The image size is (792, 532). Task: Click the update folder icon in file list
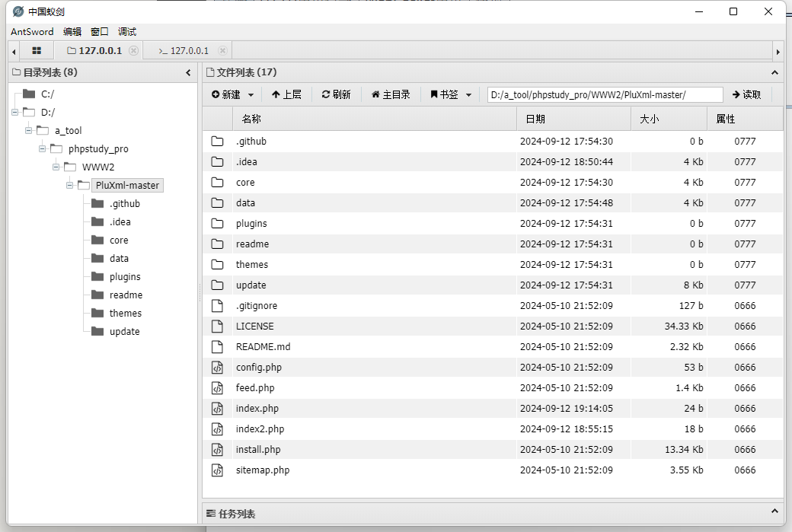coord(217,285)
